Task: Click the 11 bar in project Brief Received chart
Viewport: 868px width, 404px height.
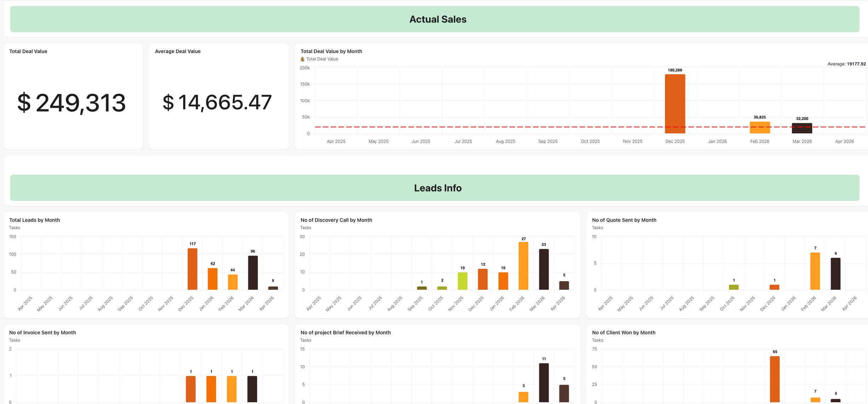Action: (544, 382)
